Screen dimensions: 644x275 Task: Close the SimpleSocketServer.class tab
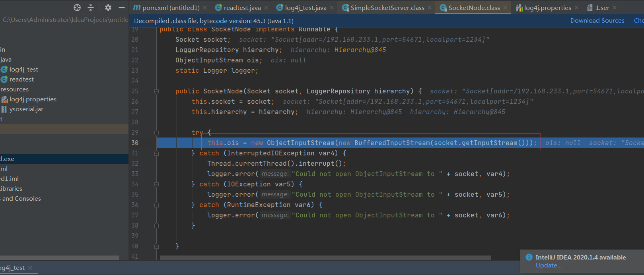(430, 8)
